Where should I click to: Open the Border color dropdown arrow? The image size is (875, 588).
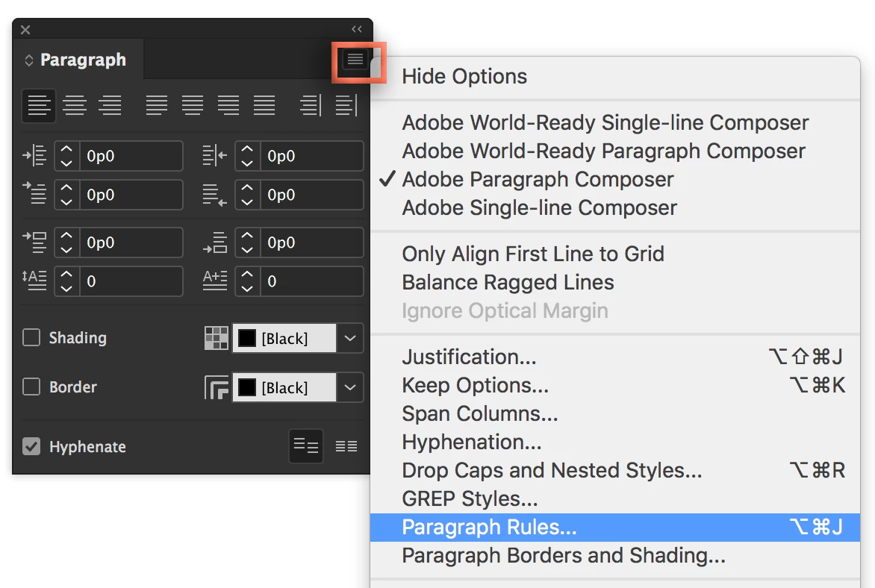[350, 387]
